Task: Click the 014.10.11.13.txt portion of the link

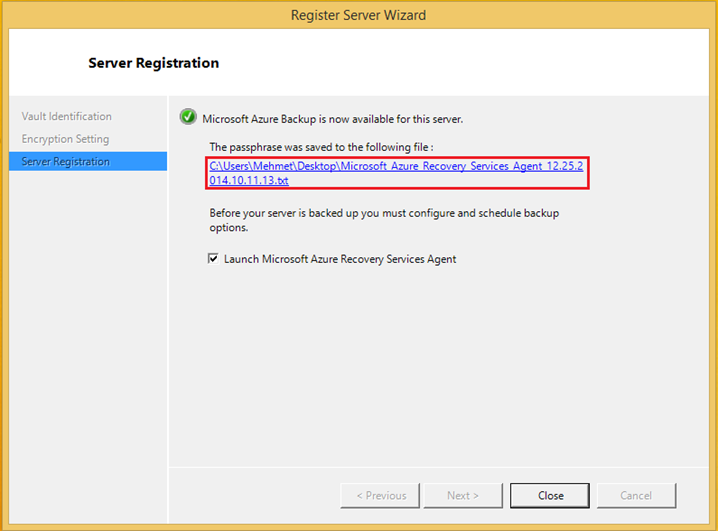Action: (249, 180)
